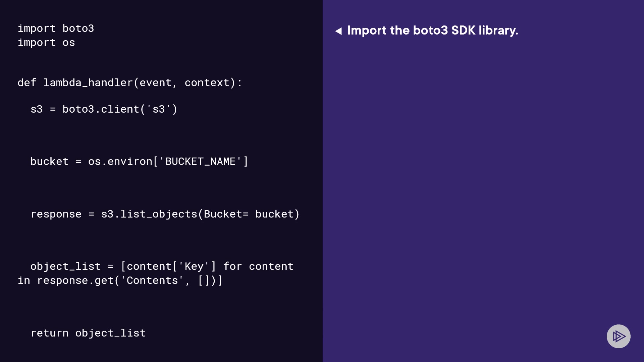
Task: Click the "lambda_handler" function name
Action: click(x=88, y=83)
